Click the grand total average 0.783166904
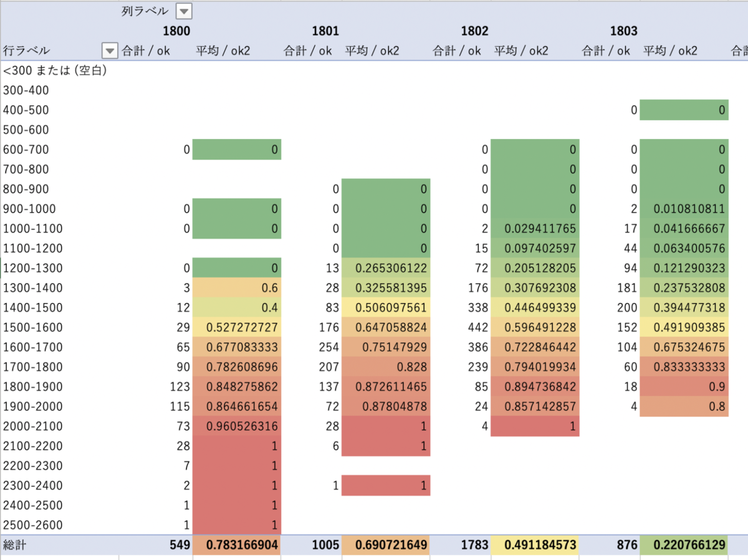 pyautogui.click(x=237, y=545)
